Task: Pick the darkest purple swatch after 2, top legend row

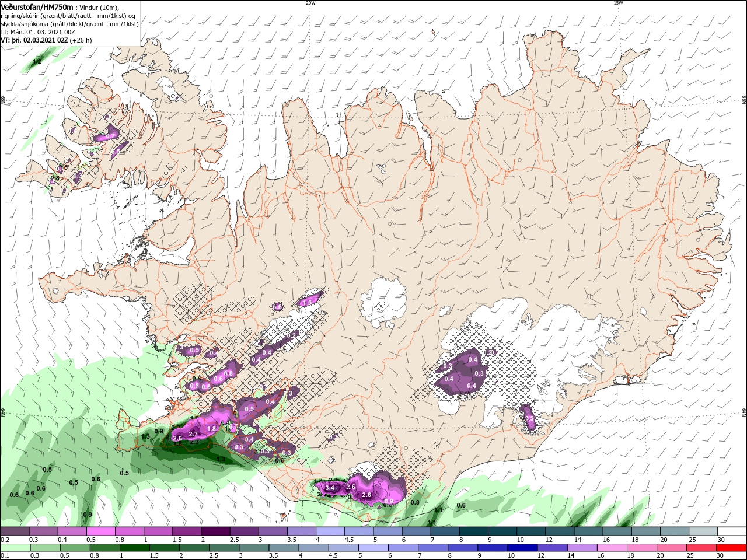Action: (215, 531)
